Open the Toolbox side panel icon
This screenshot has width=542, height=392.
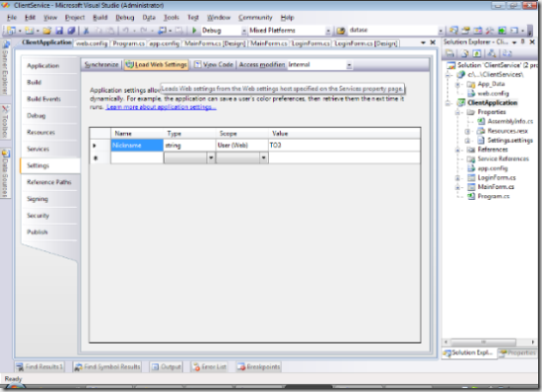pos(5,121)
